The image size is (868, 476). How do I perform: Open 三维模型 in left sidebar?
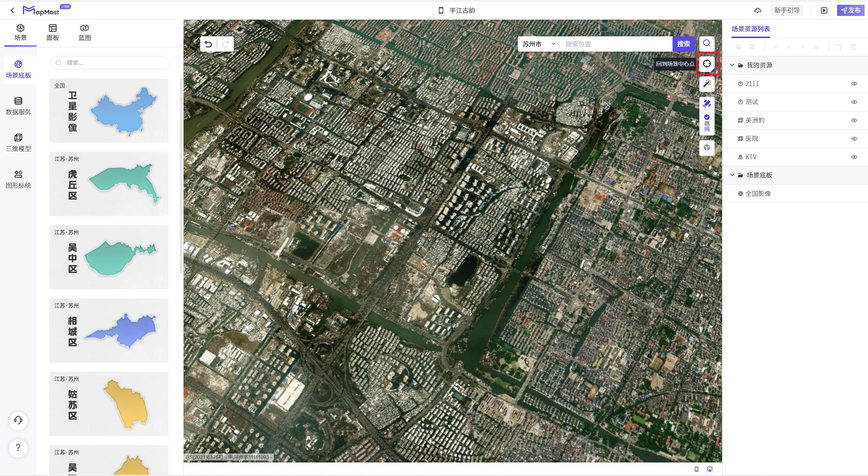18,143
